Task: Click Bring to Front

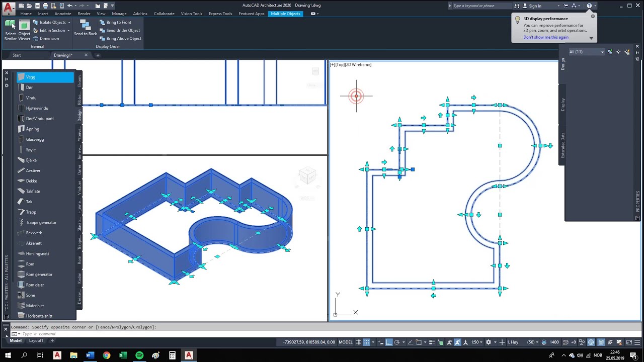Action: click(x=115, y=23)
